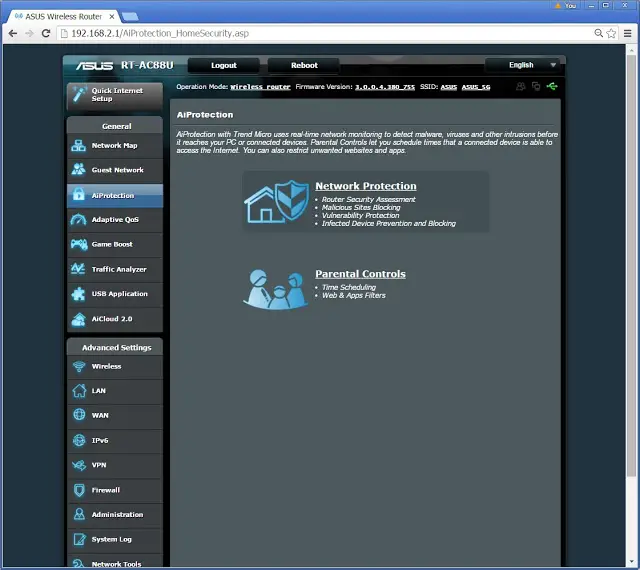Click the Firewall shield icon

pyautogui.click(x=79, y=490)
